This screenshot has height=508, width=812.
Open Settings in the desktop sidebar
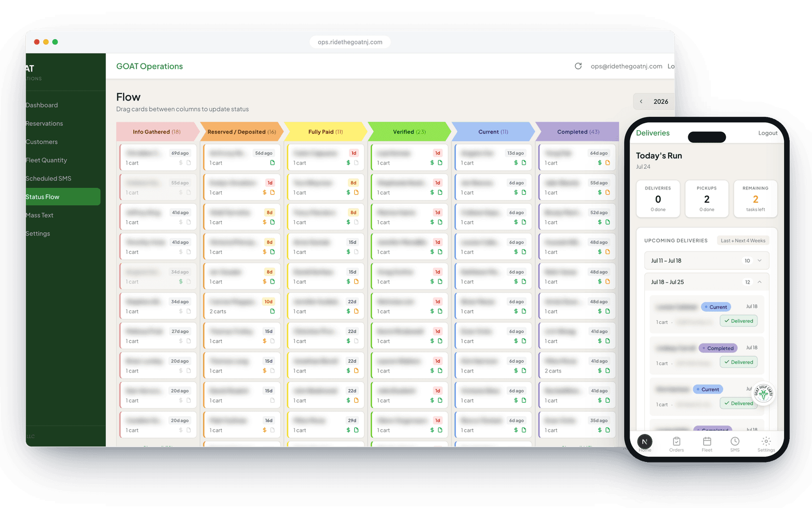[x=38, y=234]
